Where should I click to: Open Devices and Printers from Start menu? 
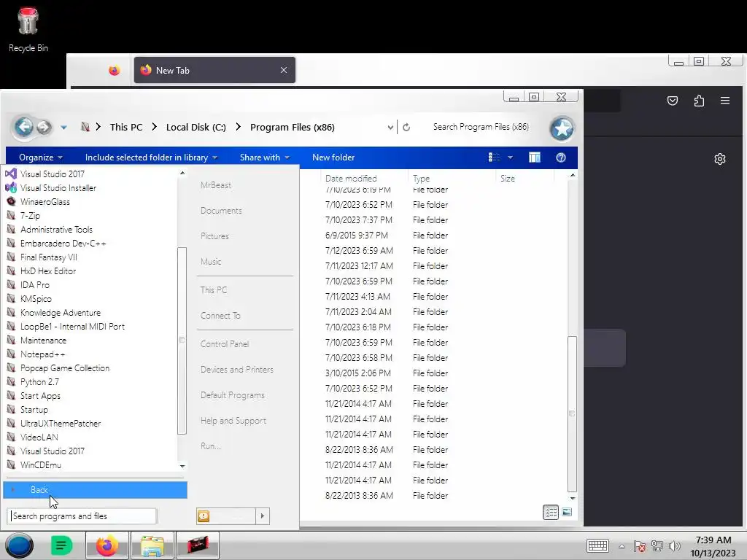pyautogui.click(x=237, y=370)
